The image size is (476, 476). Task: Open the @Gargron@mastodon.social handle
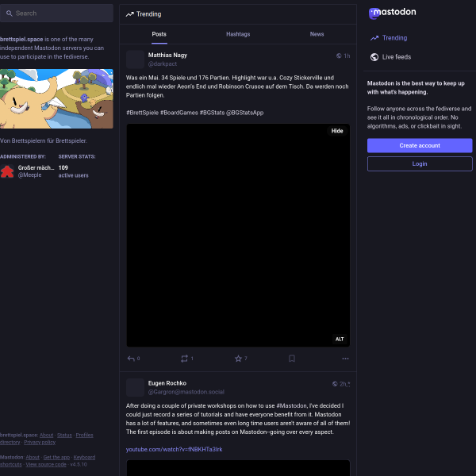tap(186, 392)
